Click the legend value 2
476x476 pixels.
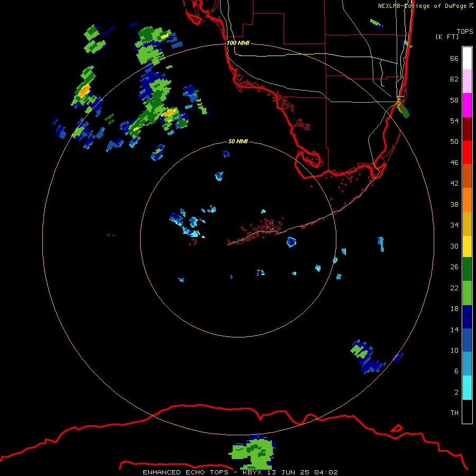tap(456, 392)
